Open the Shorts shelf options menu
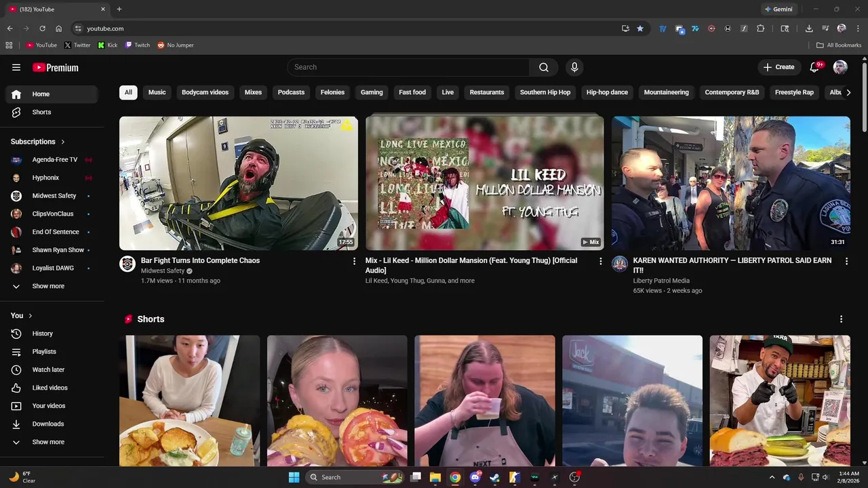The height and width of the screenshot is (488, 868). (x=841, y=319)
